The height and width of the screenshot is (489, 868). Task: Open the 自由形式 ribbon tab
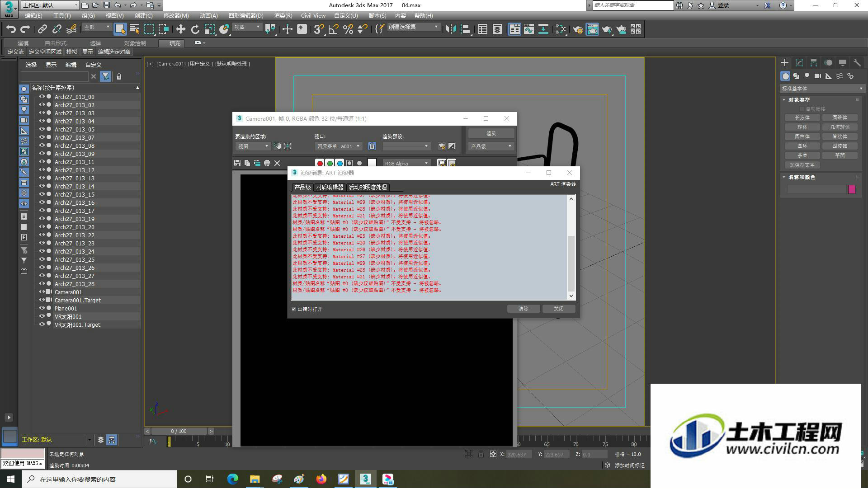click(x=56, y=43)
